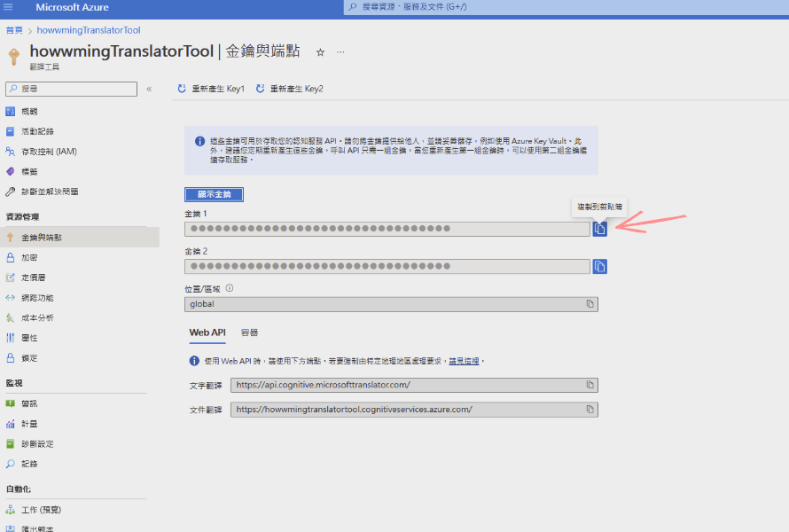Pin the page with the star icon
789x532 pixels.
coord(320,52)
